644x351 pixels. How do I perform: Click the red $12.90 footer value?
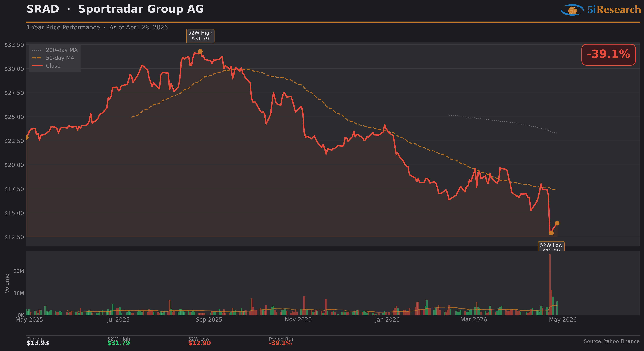pyautogui.click(x=199, y=343)
